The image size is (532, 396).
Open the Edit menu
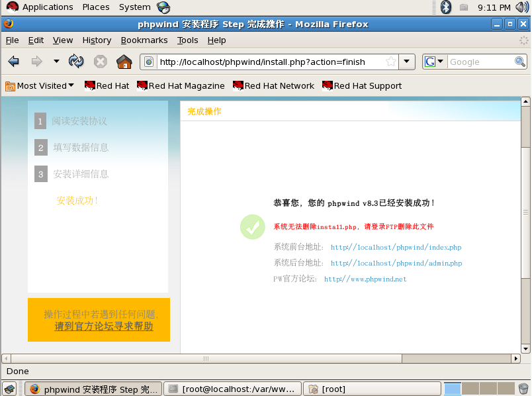[x=36, y=40]
